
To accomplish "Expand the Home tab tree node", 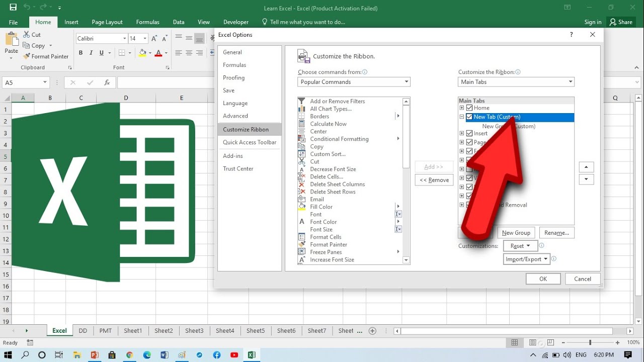I will (462, 108).
